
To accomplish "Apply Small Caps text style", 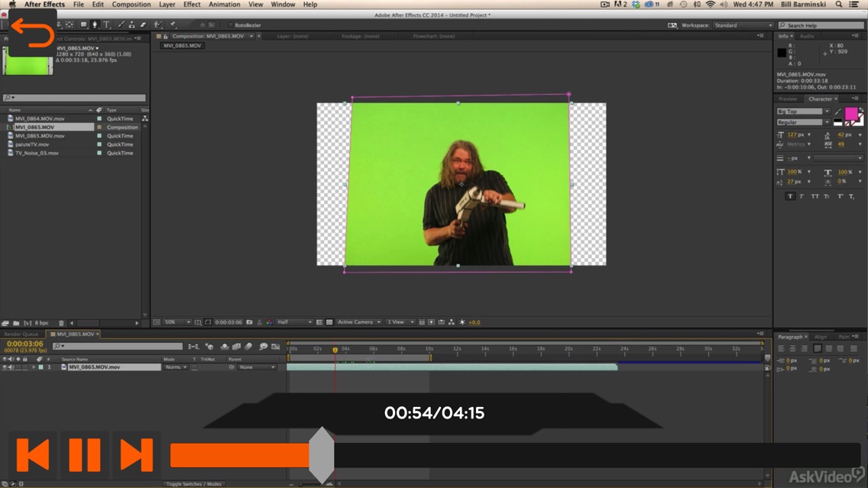I will pyautogui.click(x=827, y=196).
